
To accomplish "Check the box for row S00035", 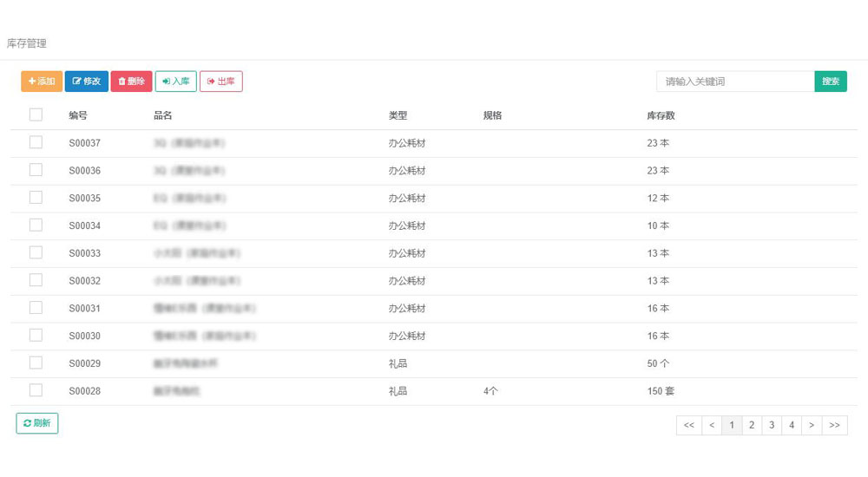I will tap(36, 198).
